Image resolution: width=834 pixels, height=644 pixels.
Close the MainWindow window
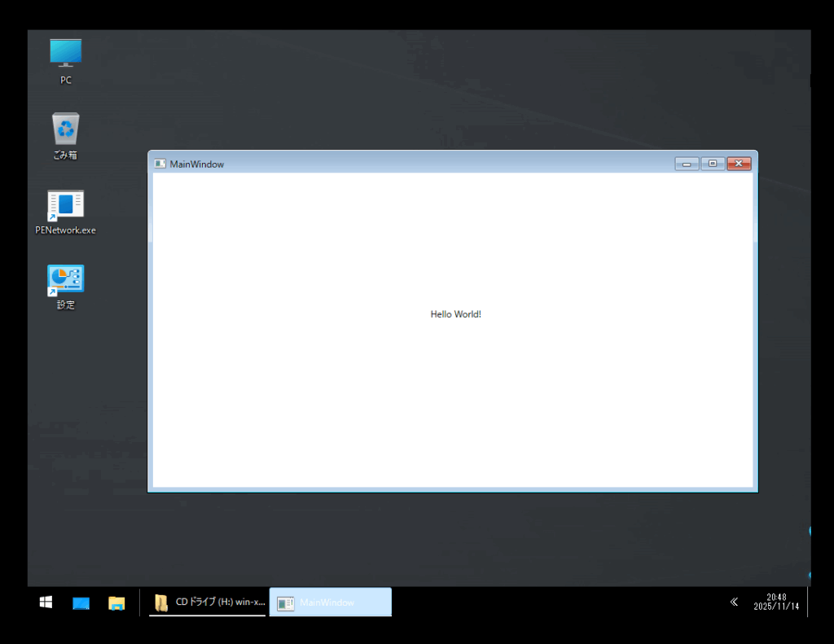739,164
